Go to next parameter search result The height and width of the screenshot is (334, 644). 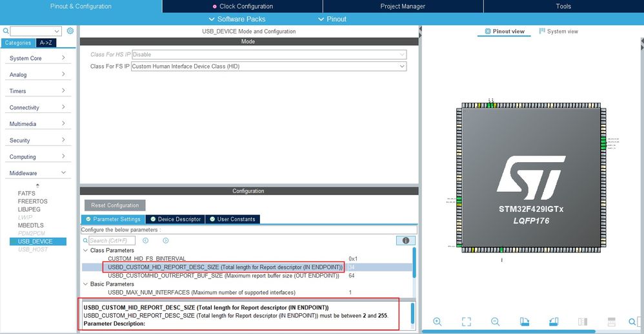(x=166, y=240)
